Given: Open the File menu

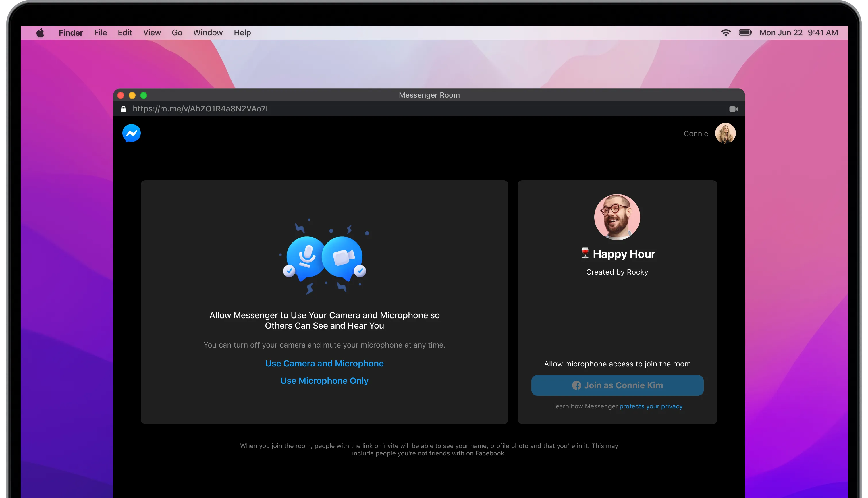Looking at the screenshot, I should click(101, 33).
